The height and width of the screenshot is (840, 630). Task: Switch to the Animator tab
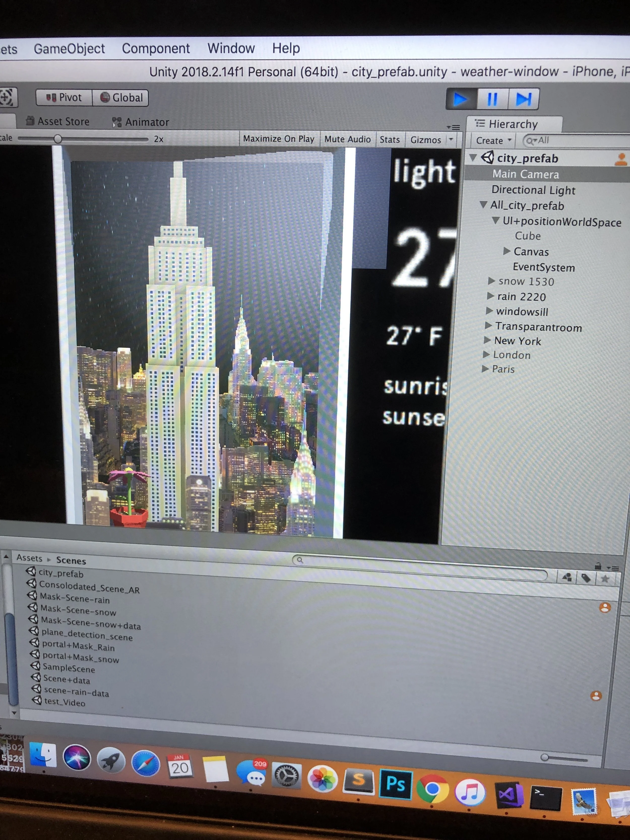coord(140,122)
